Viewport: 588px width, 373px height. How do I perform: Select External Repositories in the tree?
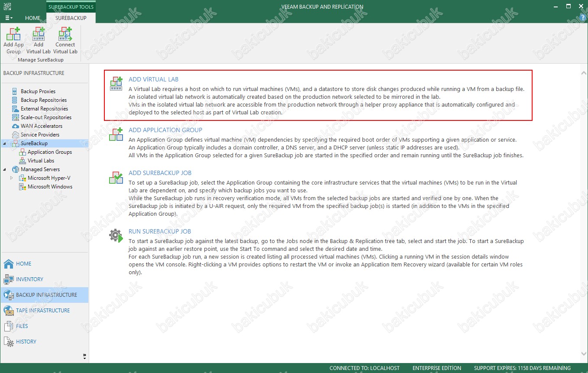point(44,109)
